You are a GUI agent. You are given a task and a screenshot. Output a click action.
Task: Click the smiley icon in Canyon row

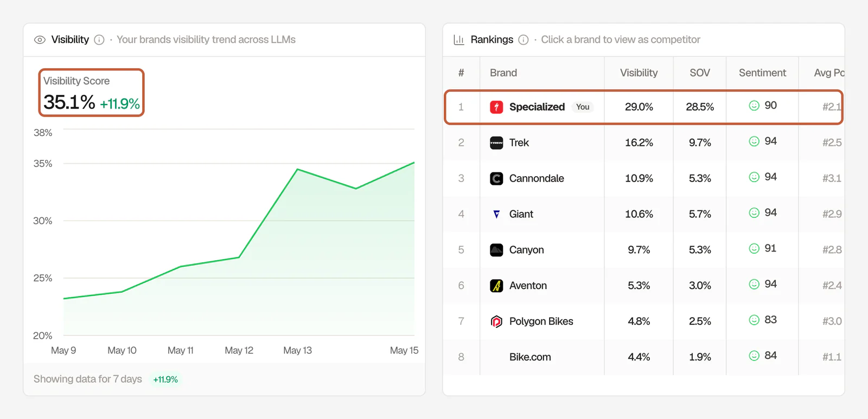point(754,248)
